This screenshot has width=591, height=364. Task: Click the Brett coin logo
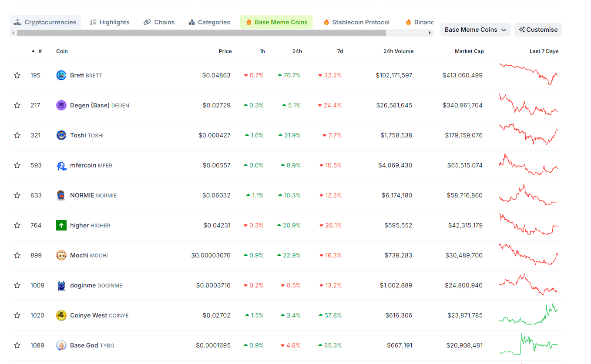pyautogui.click(x=61, y=75)
